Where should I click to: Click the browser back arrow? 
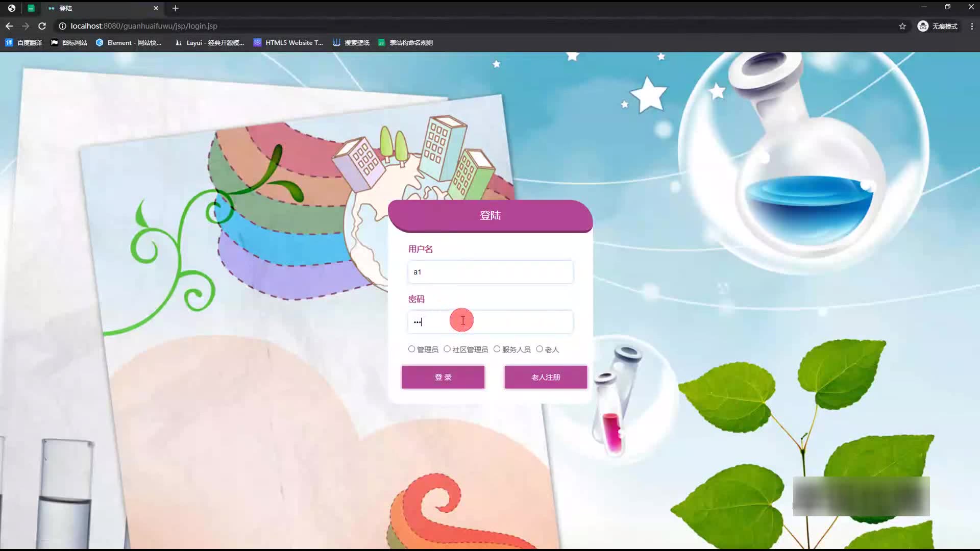click(x=9, y=26)
